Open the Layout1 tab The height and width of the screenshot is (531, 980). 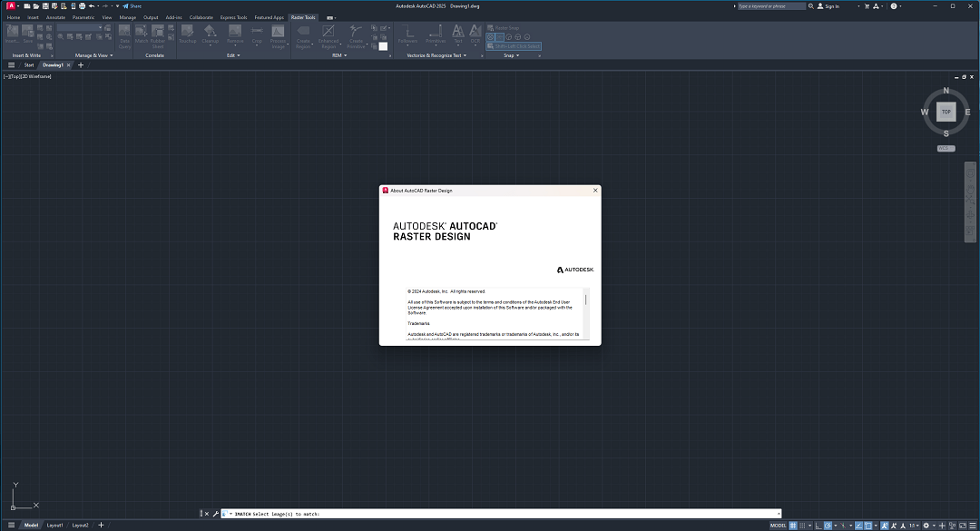tap(54, 525)
